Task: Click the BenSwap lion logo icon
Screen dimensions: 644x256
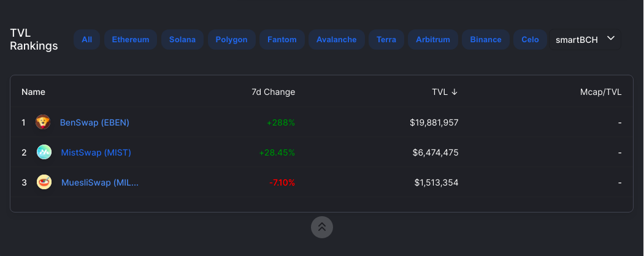Action: (x=43, y=122)
